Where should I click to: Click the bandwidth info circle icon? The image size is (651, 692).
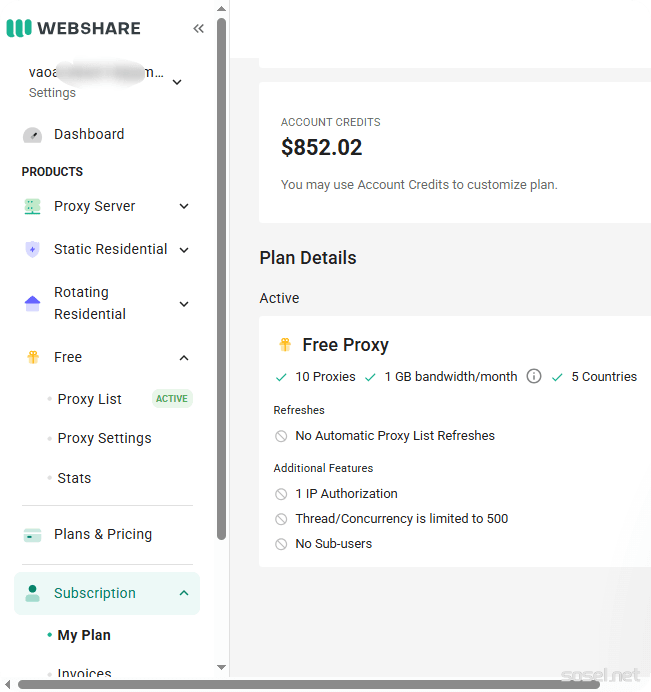click(534, 377)
